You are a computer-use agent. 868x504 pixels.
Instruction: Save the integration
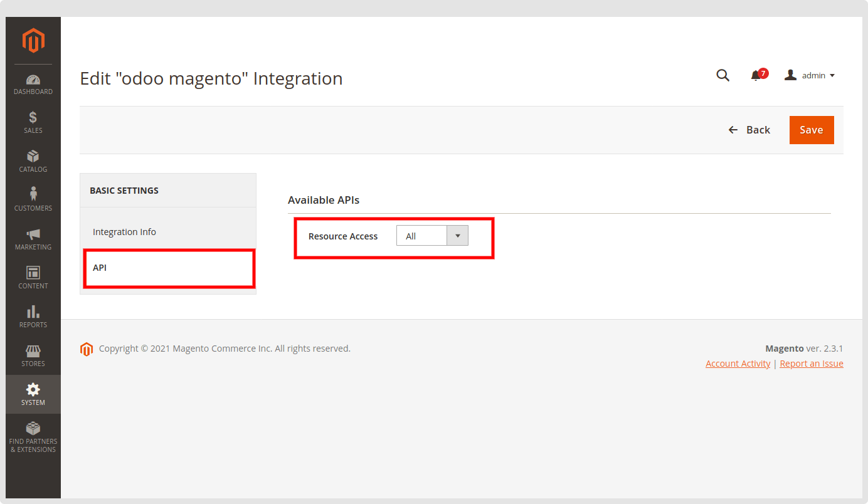(812, 130)
